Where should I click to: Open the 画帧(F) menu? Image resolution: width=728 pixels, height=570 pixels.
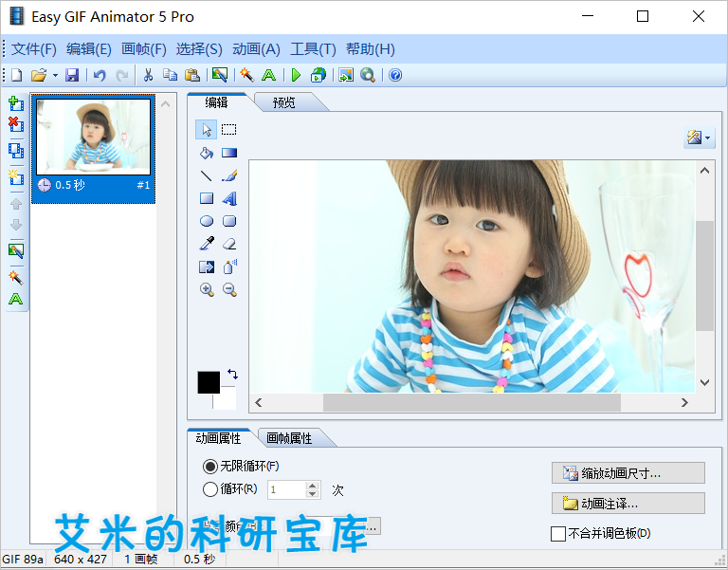pos(144,49)
